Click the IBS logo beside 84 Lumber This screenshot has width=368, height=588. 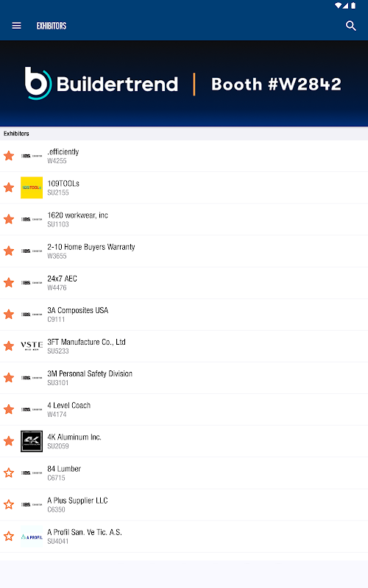coord(32,473)
